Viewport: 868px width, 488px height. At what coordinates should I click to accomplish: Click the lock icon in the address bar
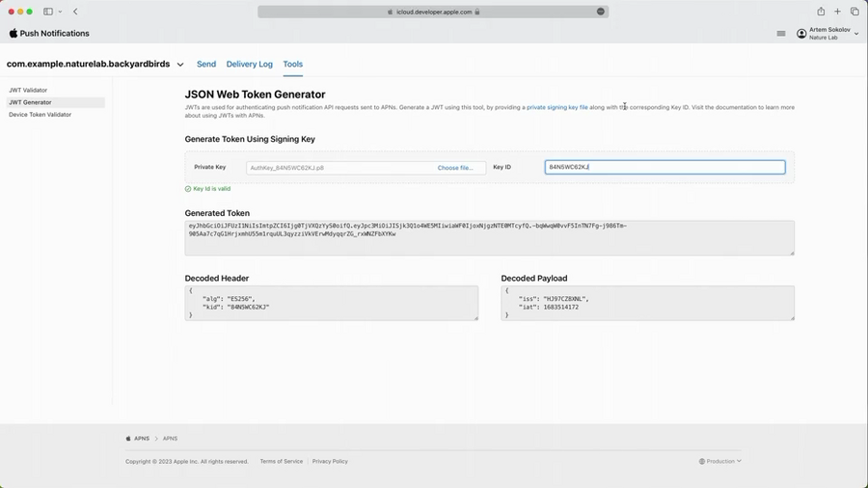pos(476,12)
